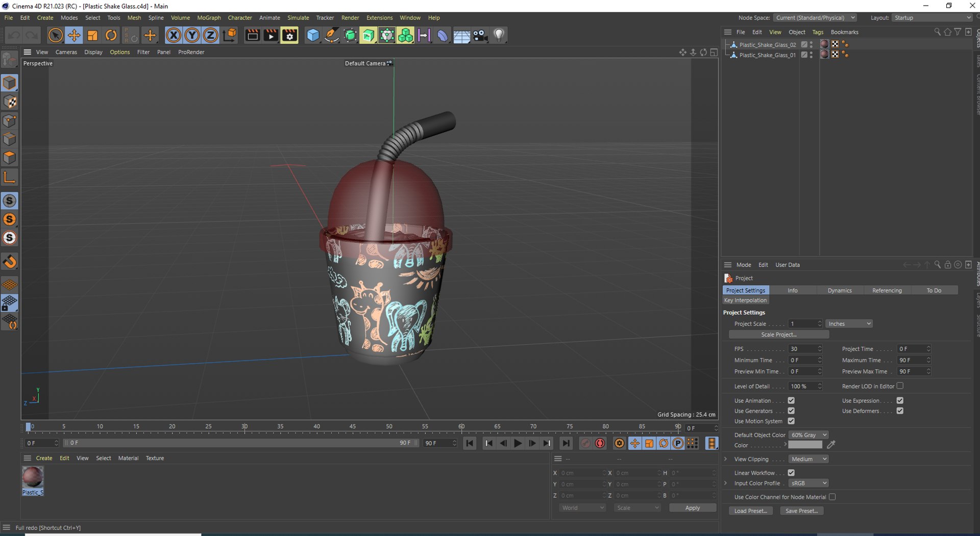Screen dimensions: 980x536
Task: Go to end of animation
Action: 566,443
